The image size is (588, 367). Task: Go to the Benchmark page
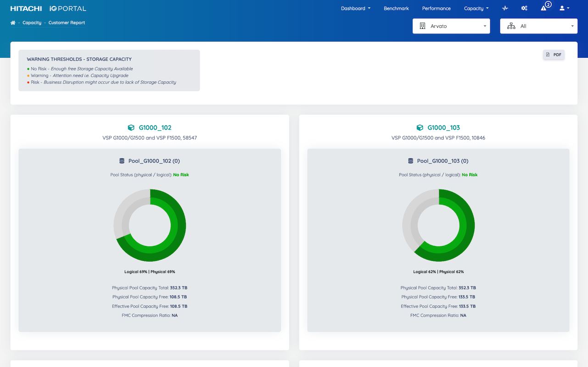click(x=396, y=8)
